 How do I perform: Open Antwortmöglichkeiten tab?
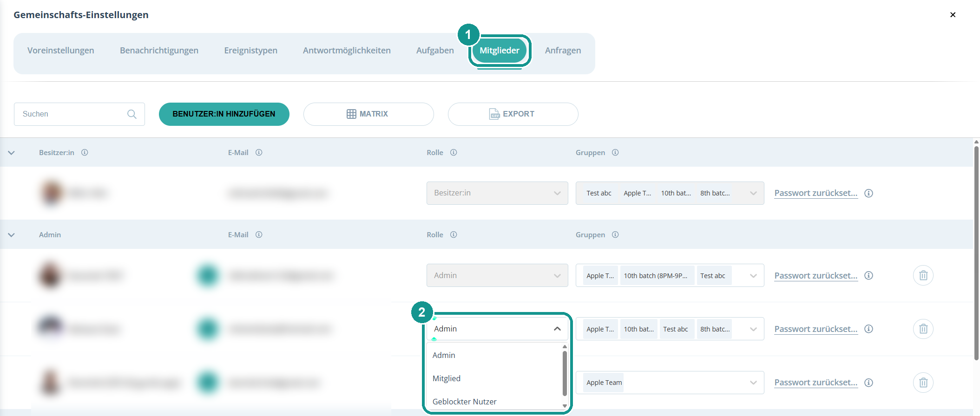[x=347, y=50]
